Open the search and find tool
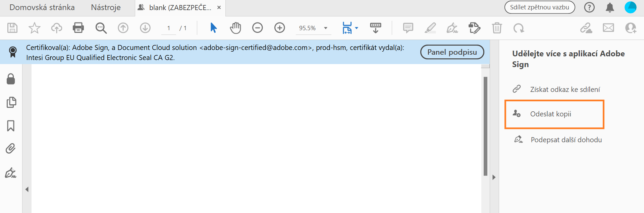644x213 pixels. [x=101, y=28]
